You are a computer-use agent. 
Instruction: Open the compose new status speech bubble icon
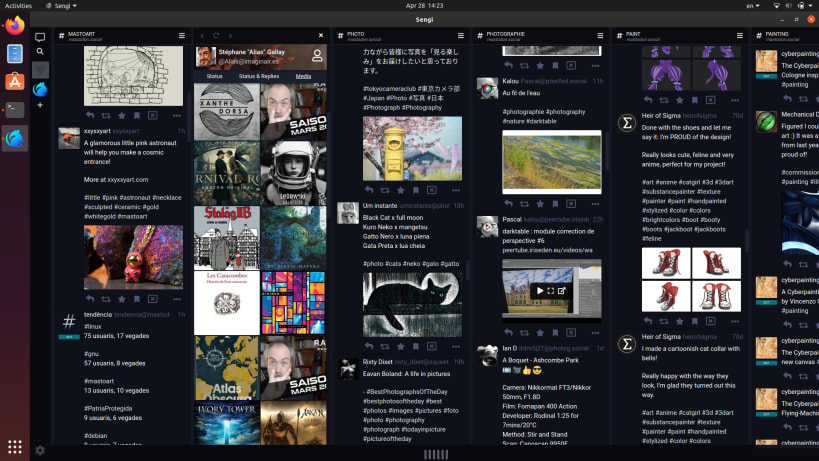click(x=40, y=37)
